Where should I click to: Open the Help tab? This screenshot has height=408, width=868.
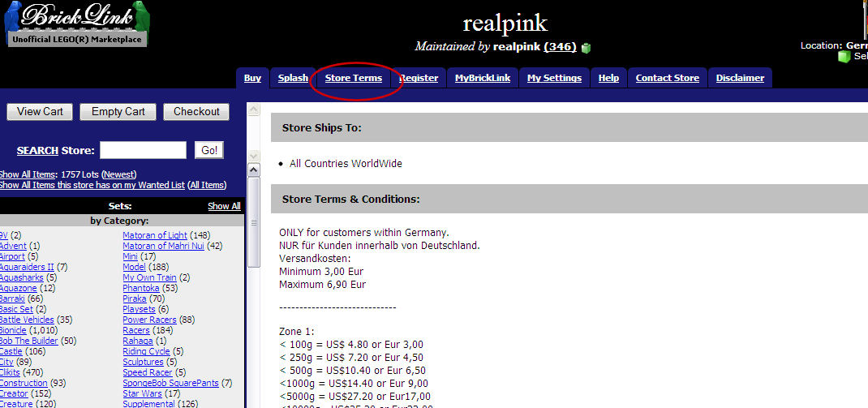point(608,78)
